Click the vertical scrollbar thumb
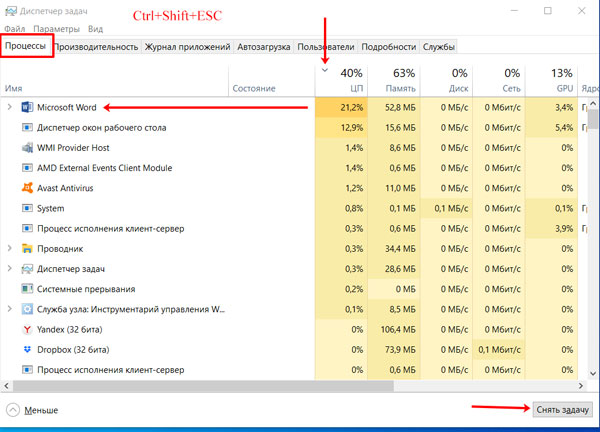 [593, 119]
